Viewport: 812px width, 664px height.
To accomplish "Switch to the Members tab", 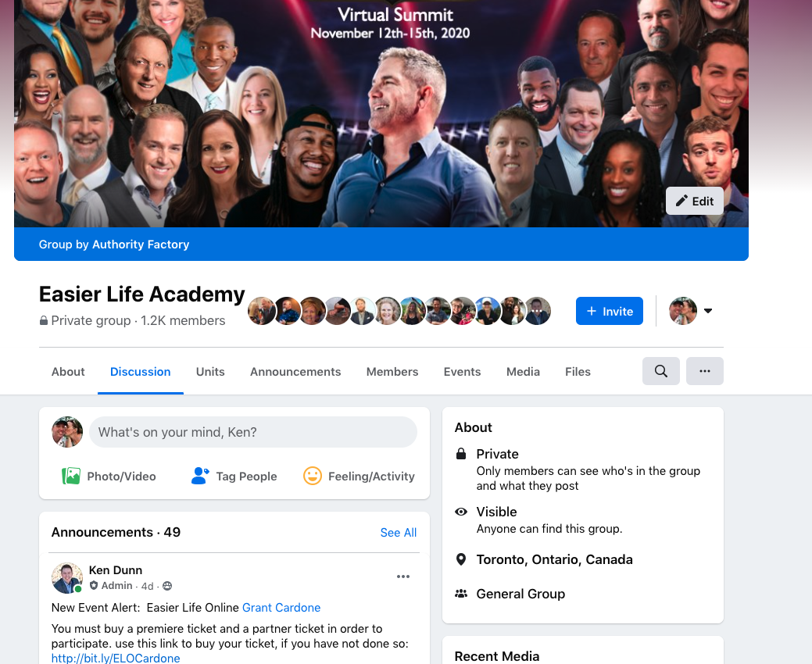I will click(x=392, y=372).
